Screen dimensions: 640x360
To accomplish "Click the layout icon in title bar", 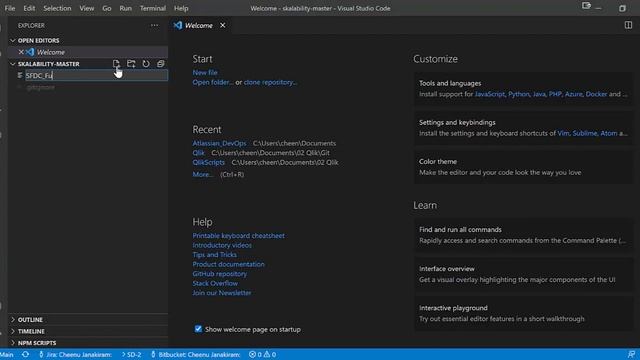I will pos(586,6).
